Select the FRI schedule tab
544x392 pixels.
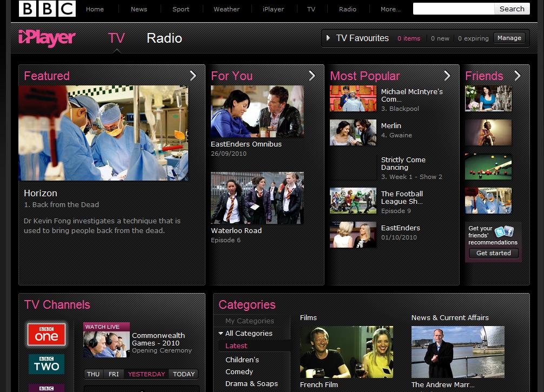[x=114, y=374]
